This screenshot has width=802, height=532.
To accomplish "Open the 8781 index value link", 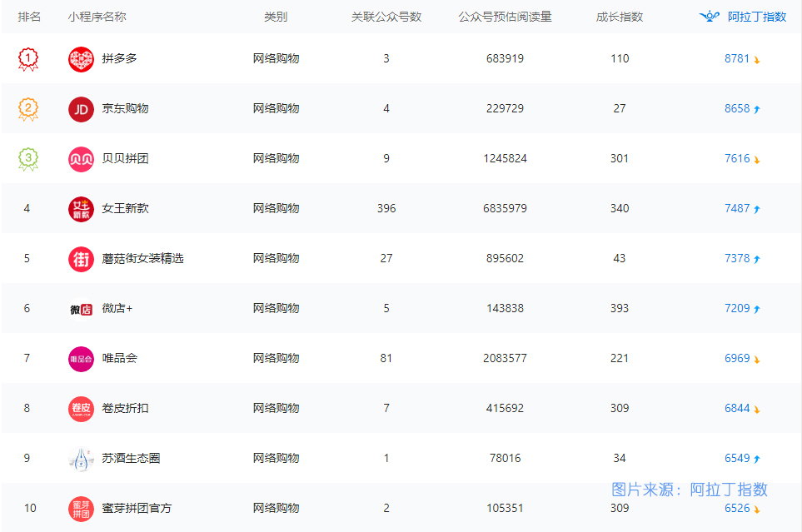I will click(x=737, y=59).
